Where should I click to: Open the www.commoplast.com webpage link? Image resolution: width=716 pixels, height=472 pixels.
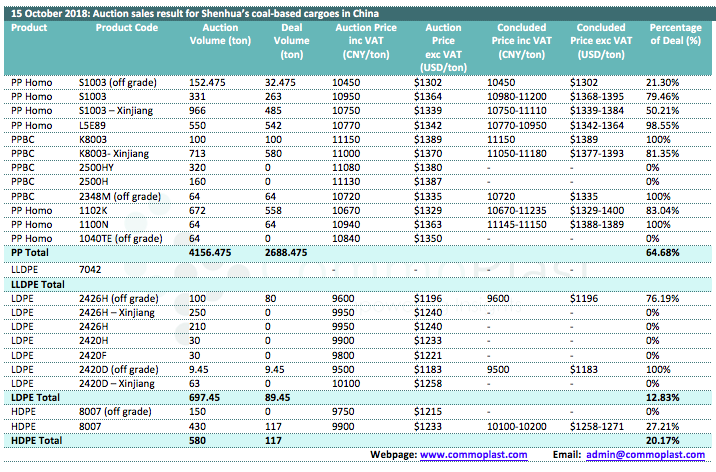[474, 455]
